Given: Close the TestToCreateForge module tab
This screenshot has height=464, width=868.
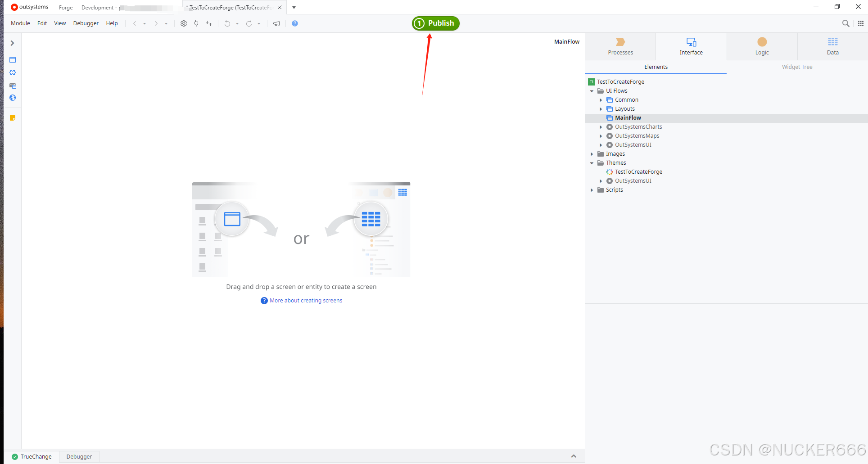Looking at the screenshot, I should [x=280, y=7].
